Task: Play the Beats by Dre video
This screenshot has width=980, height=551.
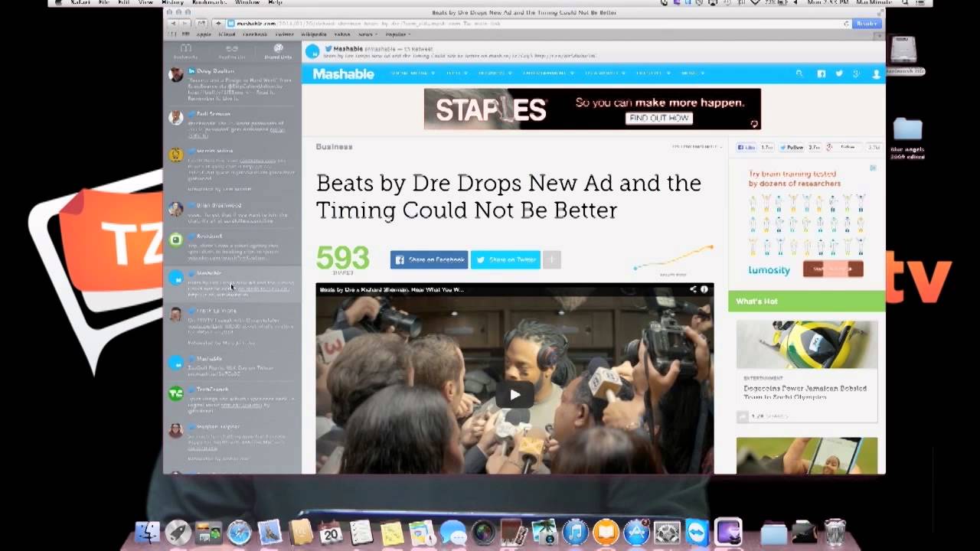Action: tap(514, 395)
